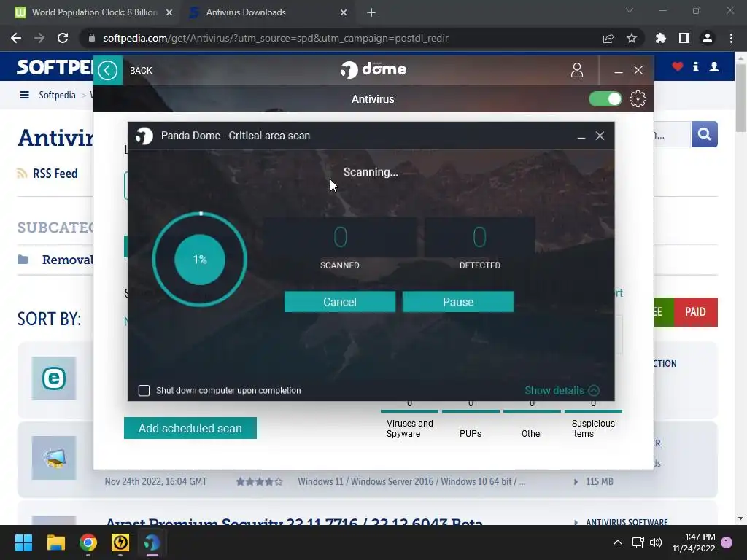747x560 pixels.
Task: Open Chrome extensions puzzle icon
Action: (661, 38)
